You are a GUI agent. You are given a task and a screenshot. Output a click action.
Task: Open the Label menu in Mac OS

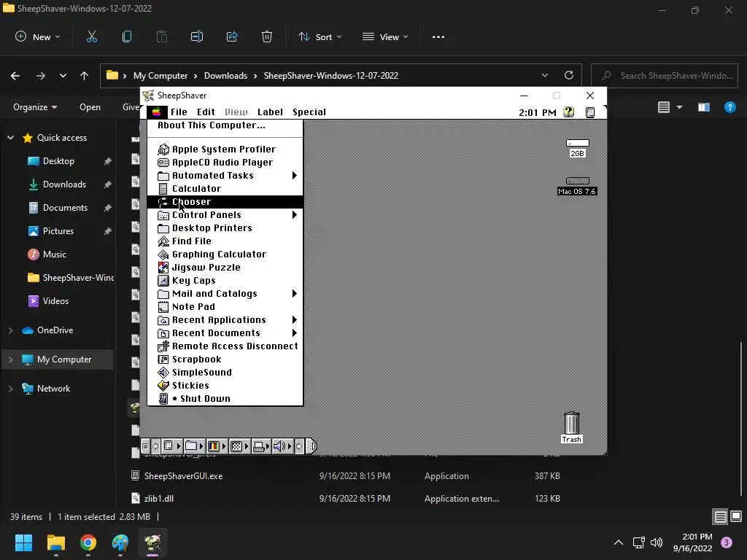click(270, 112)
